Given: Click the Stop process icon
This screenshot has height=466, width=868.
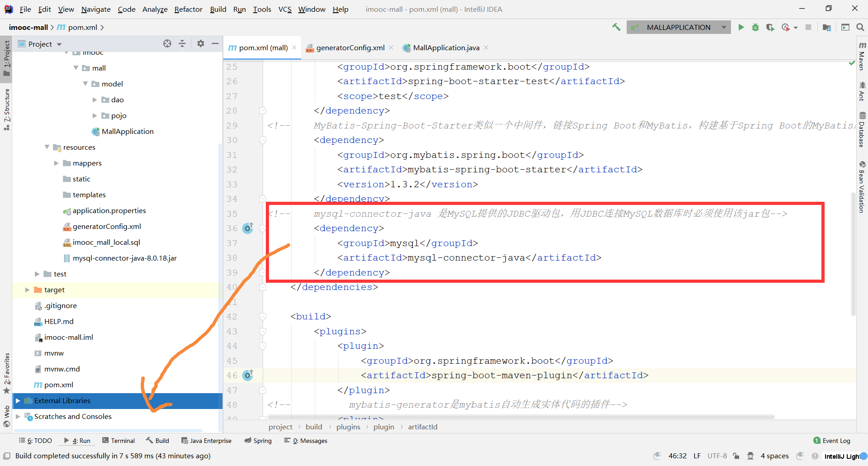Looking at the screenshot, I should tap(808, 27).
